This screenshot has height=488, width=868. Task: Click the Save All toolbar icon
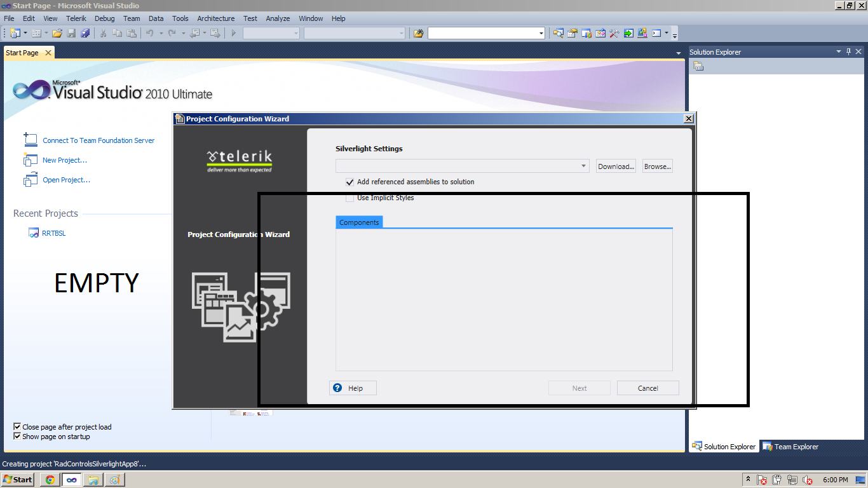(85, 33)
